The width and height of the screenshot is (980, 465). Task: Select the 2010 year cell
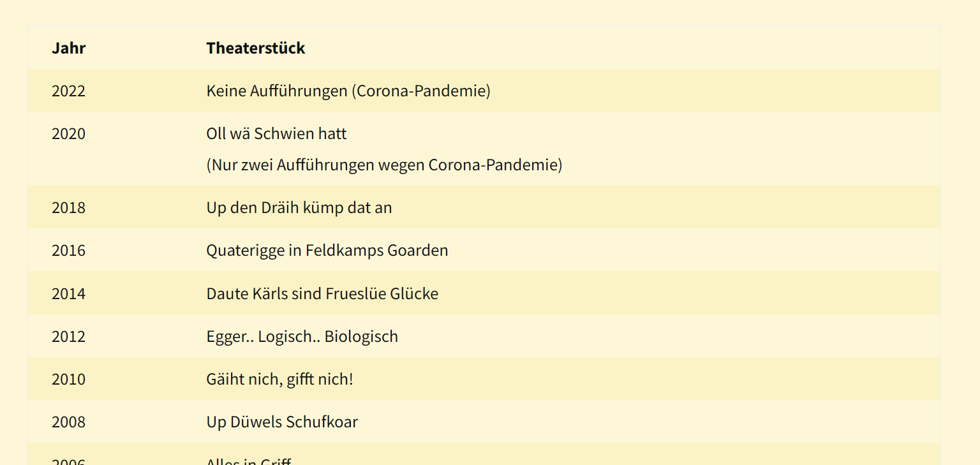(68, 379)
